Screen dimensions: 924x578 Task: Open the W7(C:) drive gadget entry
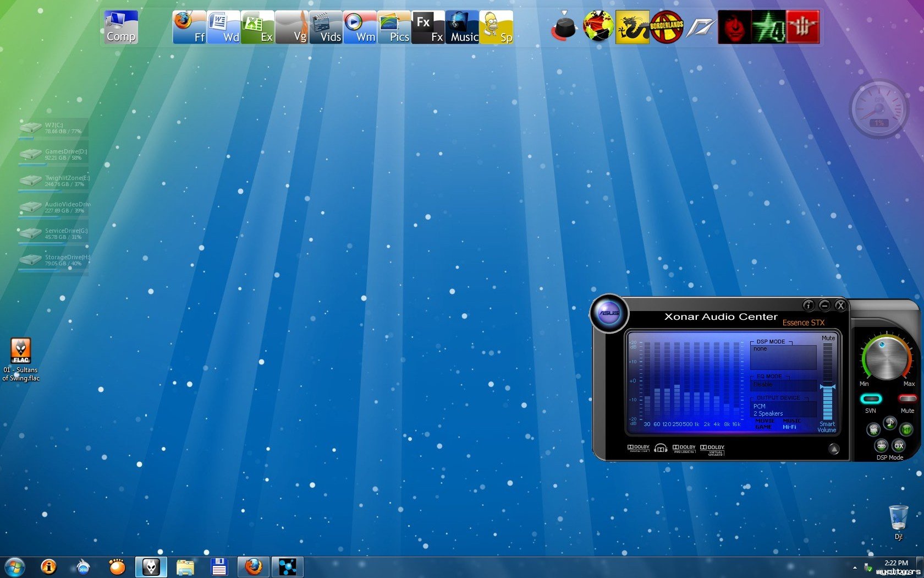coord(53,128)
